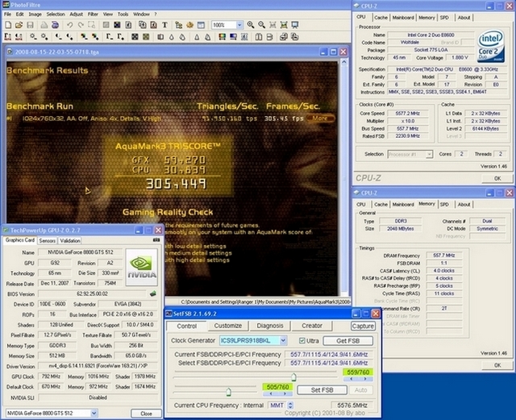Click OK in the CPU-Z Processor window
Image resolution: width=516 pixels, height=420 pixels.
497,178
